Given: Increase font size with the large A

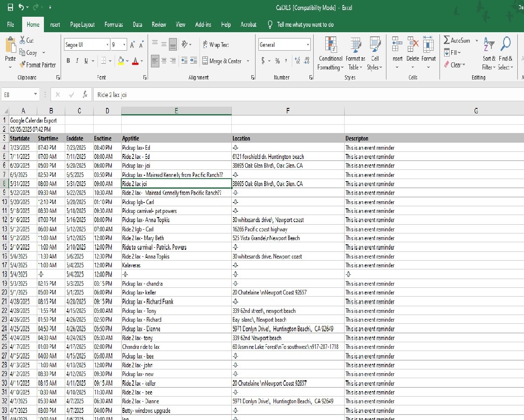Looking at the screenshot, I should point(132,45).
